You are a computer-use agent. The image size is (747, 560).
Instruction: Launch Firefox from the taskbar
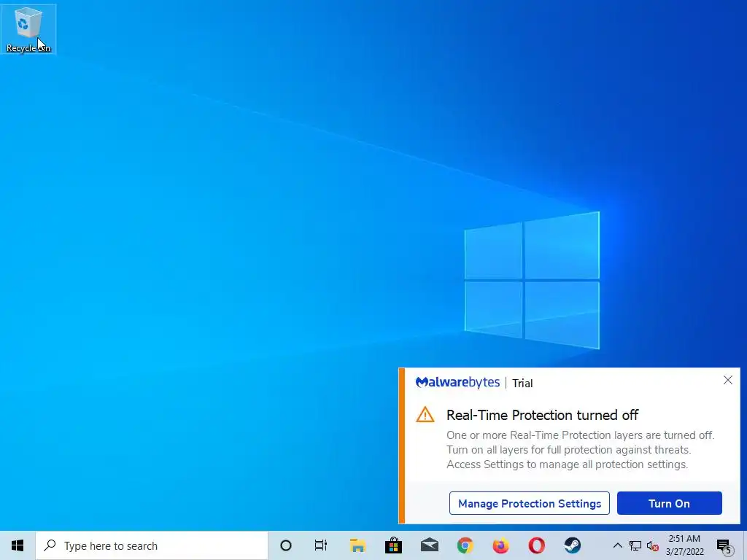pos(500,545)
